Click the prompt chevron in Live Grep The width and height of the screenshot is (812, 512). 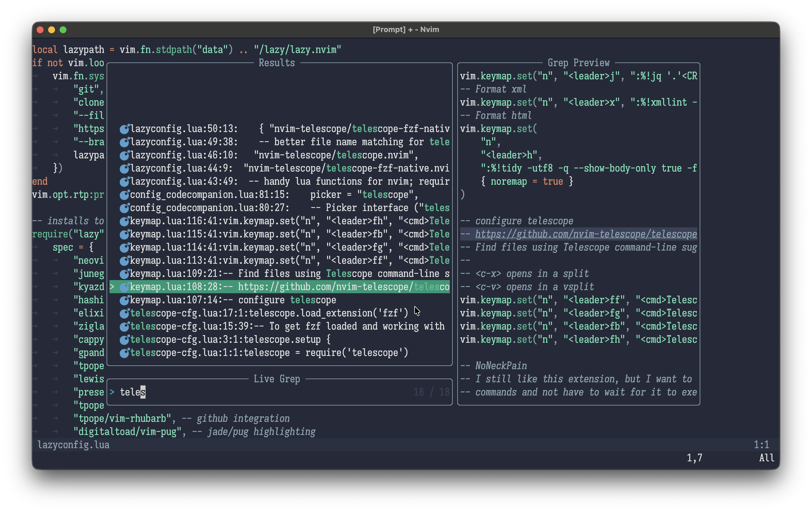pos(112,392)
